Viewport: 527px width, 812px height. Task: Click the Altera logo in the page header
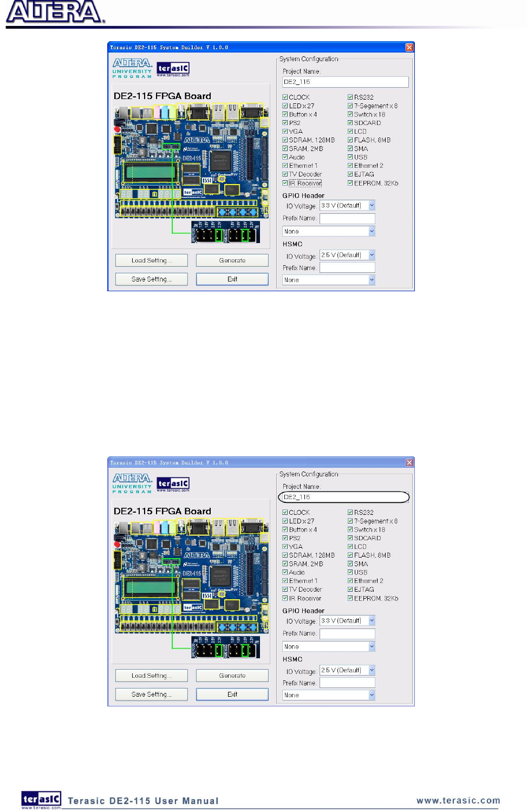coord(55,12)
